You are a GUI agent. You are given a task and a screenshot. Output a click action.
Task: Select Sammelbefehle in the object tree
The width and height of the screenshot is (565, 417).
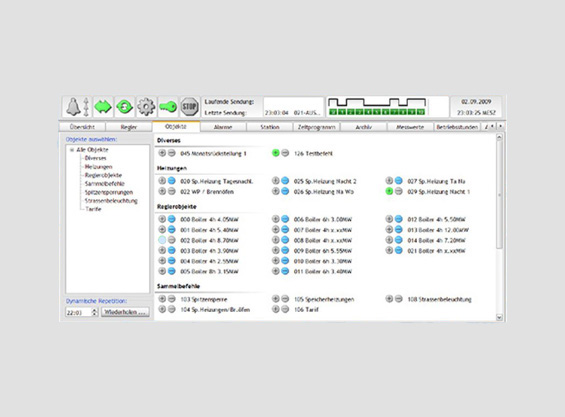point(104,183)
